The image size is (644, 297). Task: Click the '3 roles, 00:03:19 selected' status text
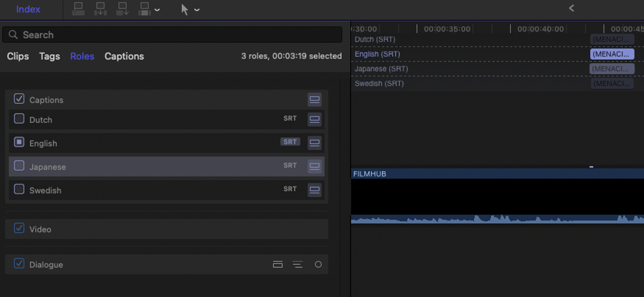coord(292,56)
